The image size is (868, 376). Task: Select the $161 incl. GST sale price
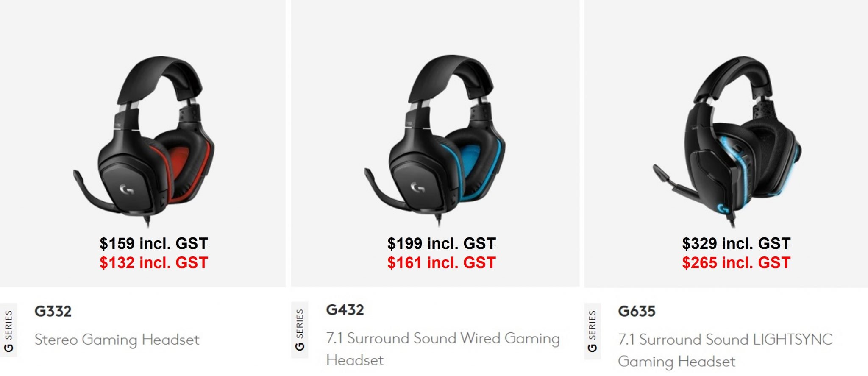pyautogui.click(x=441, y=263)
